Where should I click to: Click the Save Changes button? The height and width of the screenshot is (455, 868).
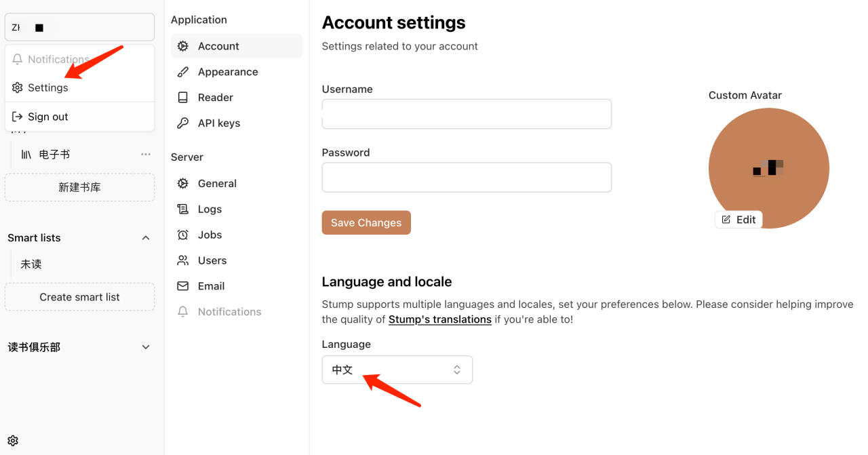tap(366, 222)
